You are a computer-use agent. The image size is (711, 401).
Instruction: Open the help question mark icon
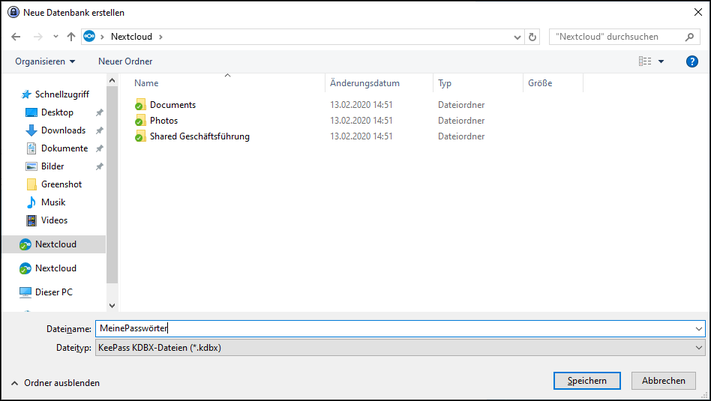(x=692, y=61)
